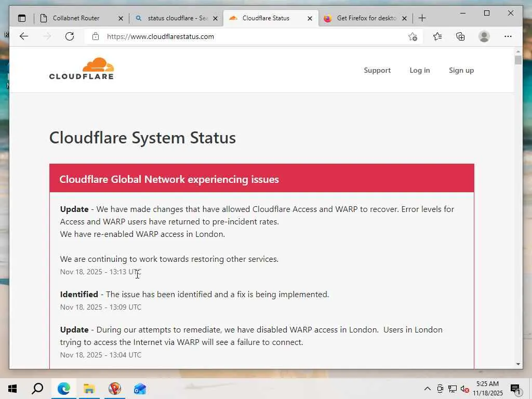532x399 pixels.
Task: Click the scrollbar down arrow
Action: coord(518,364)
